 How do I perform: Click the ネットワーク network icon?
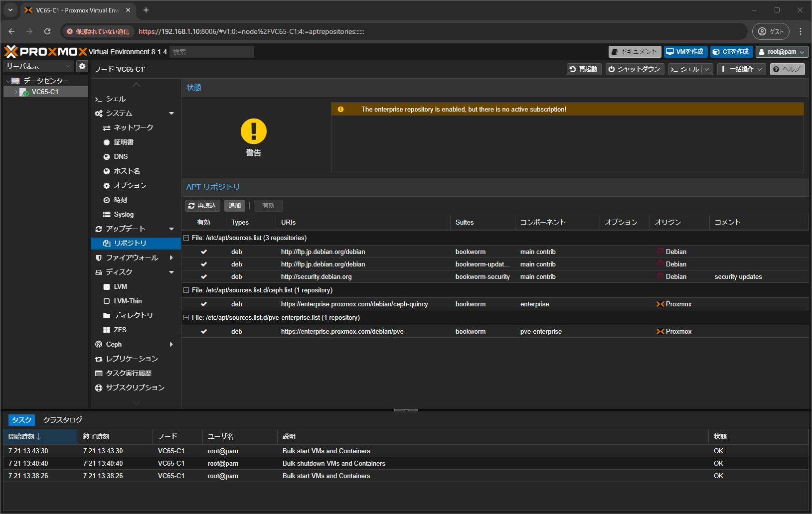(107, 128)
